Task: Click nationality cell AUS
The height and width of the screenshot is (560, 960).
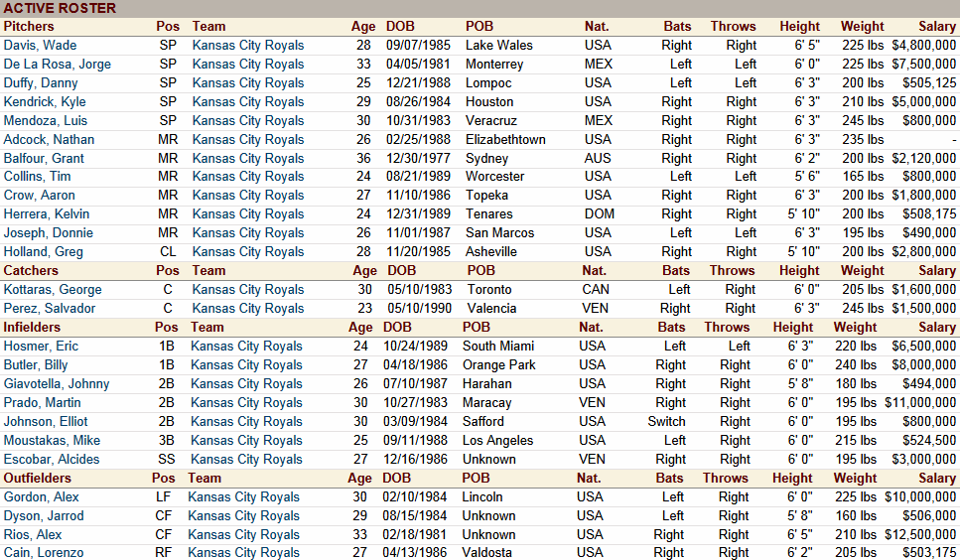Action: coord(598,159)
